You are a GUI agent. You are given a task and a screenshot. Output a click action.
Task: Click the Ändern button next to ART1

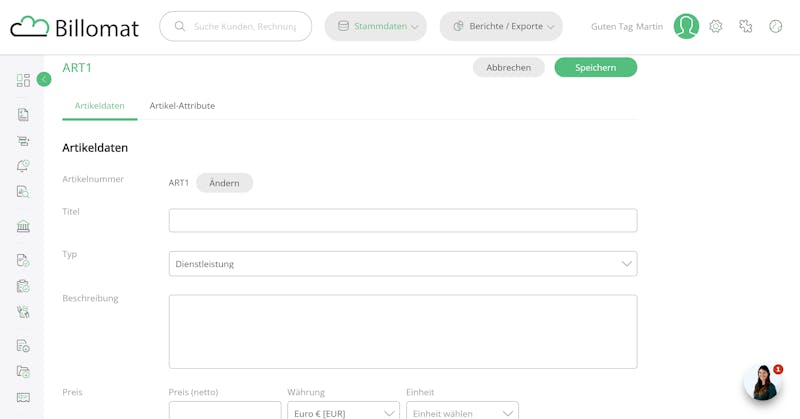[x=224, y=183]
